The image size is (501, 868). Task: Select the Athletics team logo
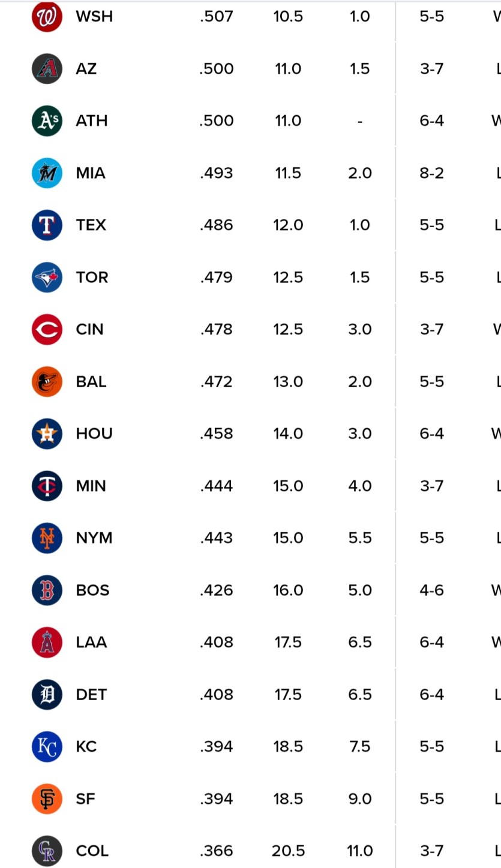pyautogui.click(x=47, y=120)
